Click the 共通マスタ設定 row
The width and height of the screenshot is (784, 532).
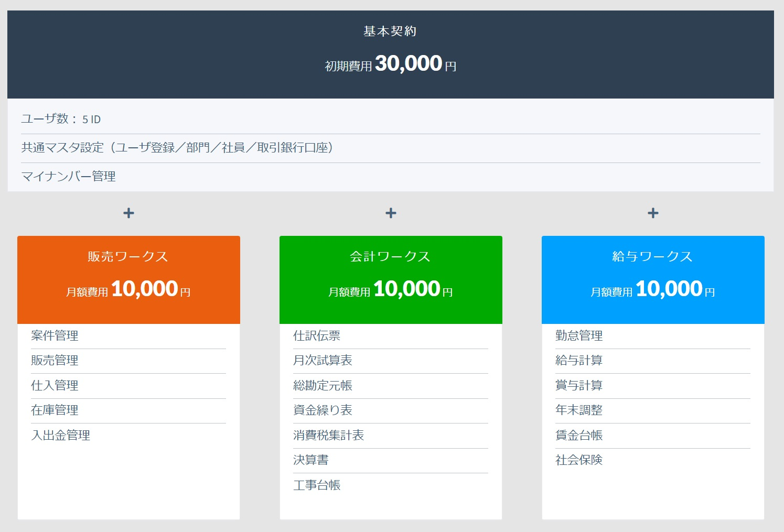[177, 148]
